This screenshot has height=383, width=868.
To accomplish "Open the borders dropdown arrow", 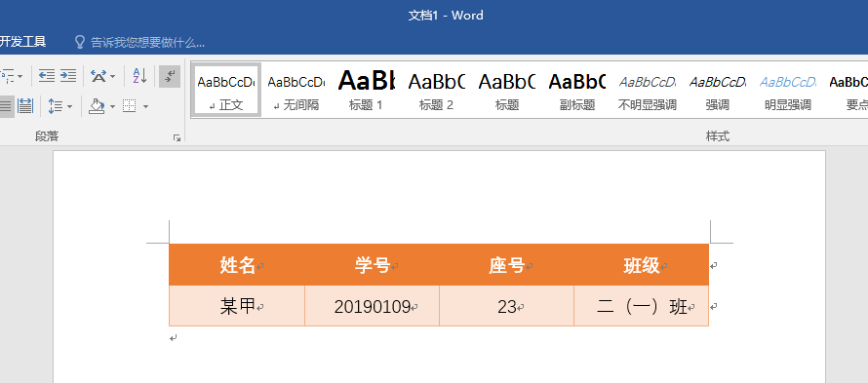I will coord(145,106).
